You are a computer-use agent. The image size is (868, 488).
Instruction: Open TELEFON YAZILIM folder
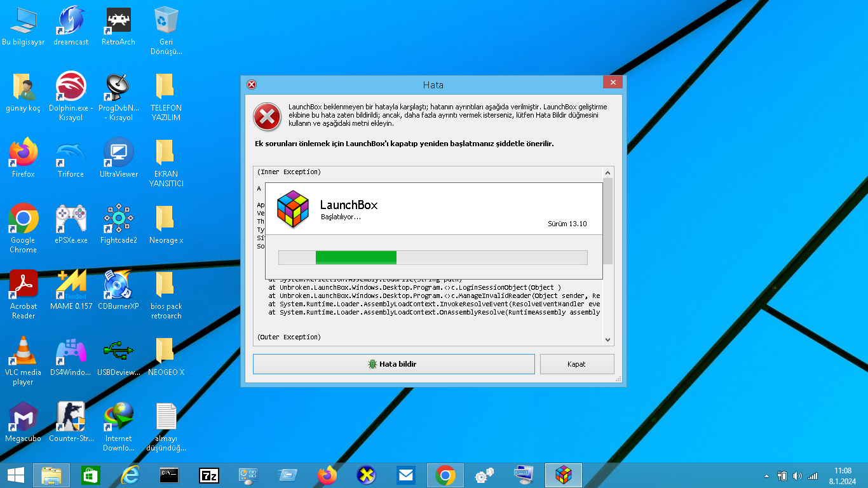tap(166, 97)
